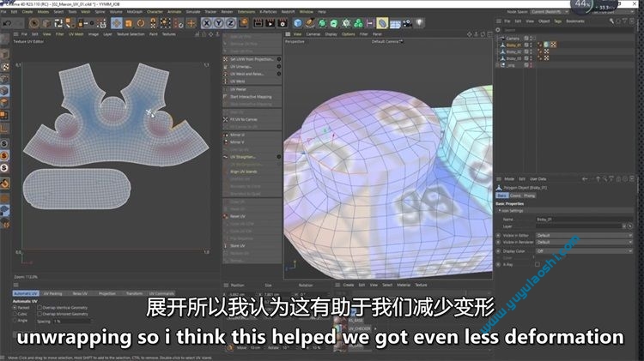Click UV tag on Body_01 object
This screenshot has height=361, width=644.
553,45
